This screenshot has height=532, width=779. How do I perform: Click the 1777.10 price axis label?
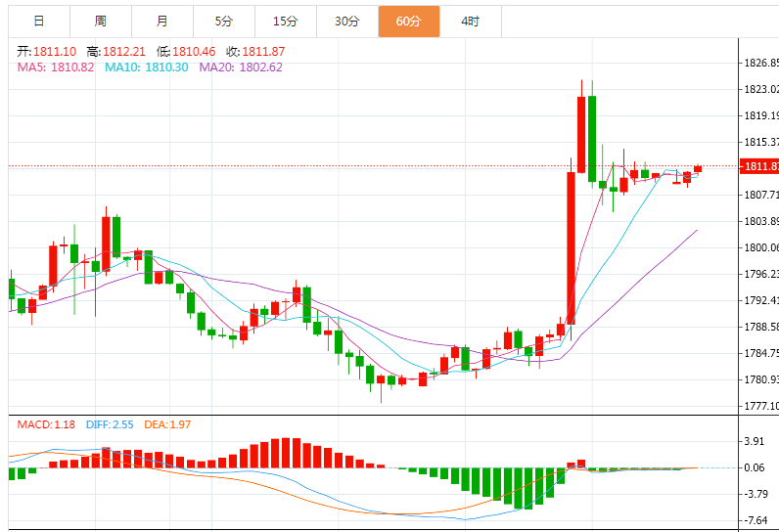[761, 406]
